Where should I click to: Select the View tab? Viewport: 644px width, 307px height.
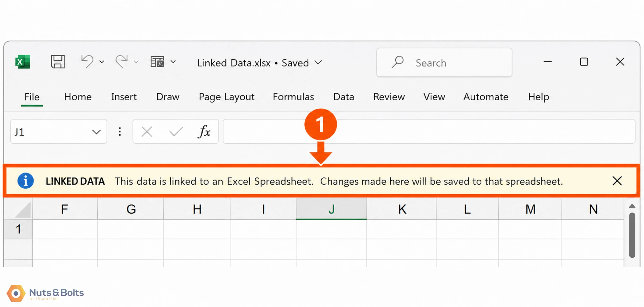pyautogui.click(x=434, y=97)
